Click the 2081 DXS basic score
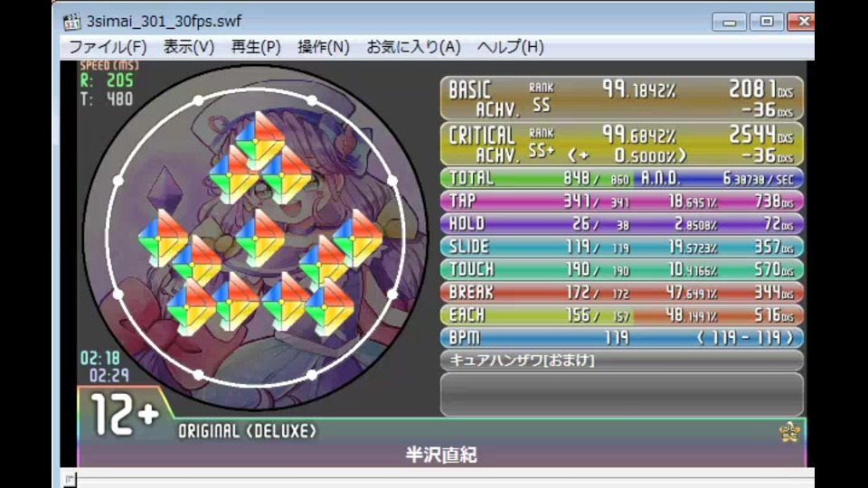The height and width of the screenshot is (488, 868). 761,89
